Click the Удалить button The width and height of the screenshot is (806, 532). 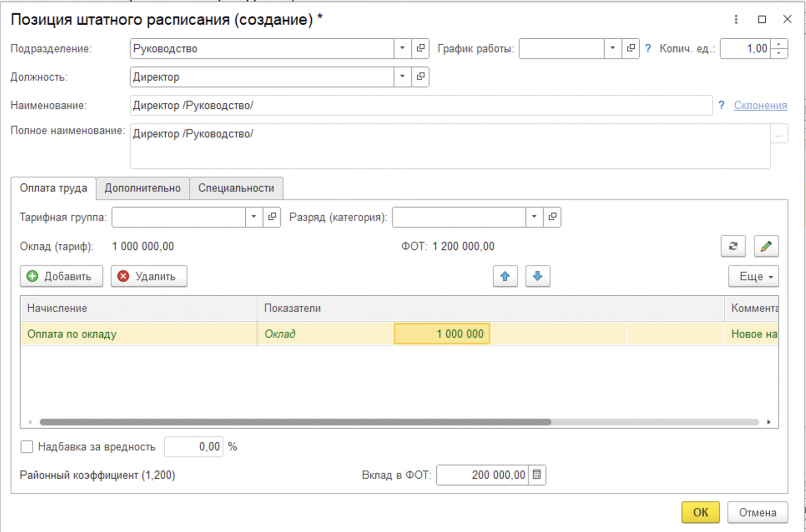click(x=149, y=276)
